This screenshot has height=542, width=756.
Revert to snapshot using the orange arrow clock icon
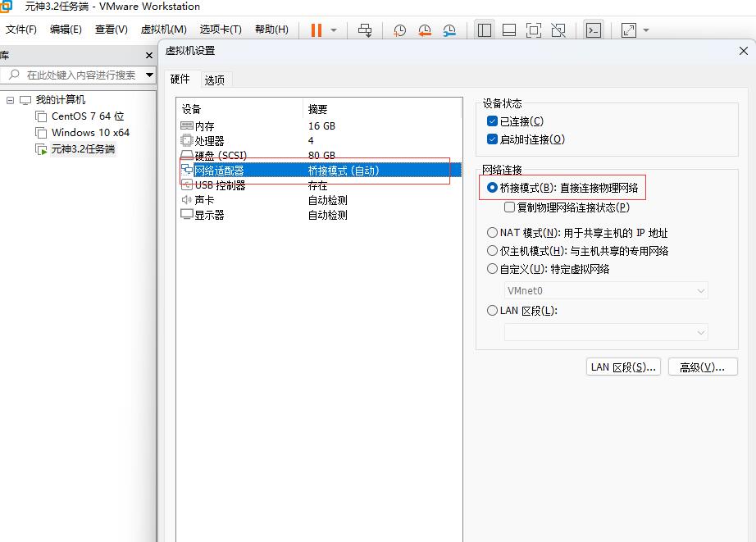(425, 30)
